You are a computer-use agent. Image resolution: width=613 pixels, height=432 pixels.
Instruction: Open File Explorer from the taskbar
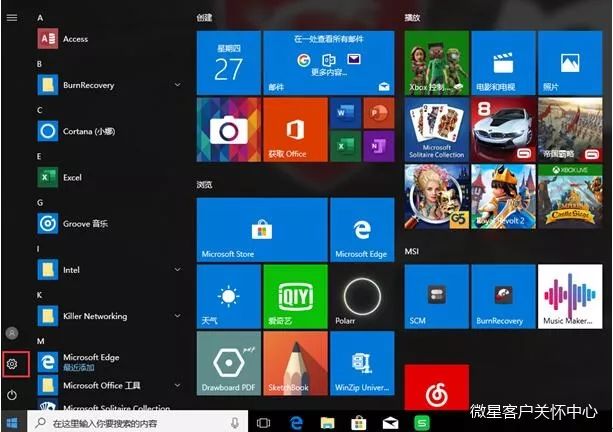[x=328, y=423]
